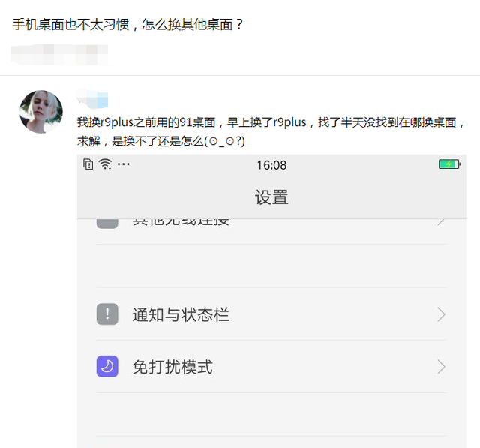Tap the partially visible 其他无线连接 label
The image size is (480, 448).
click(181, 221)
